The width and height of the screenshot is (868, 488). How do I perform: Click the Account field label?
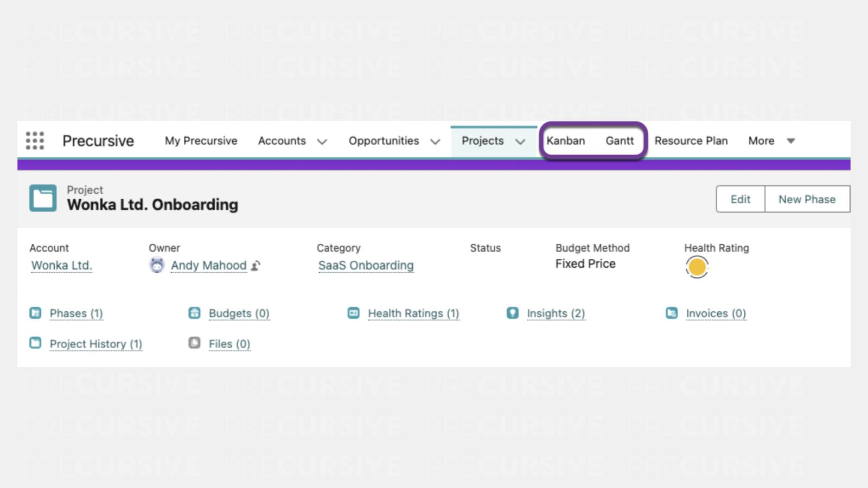click(x=49, y=248)
